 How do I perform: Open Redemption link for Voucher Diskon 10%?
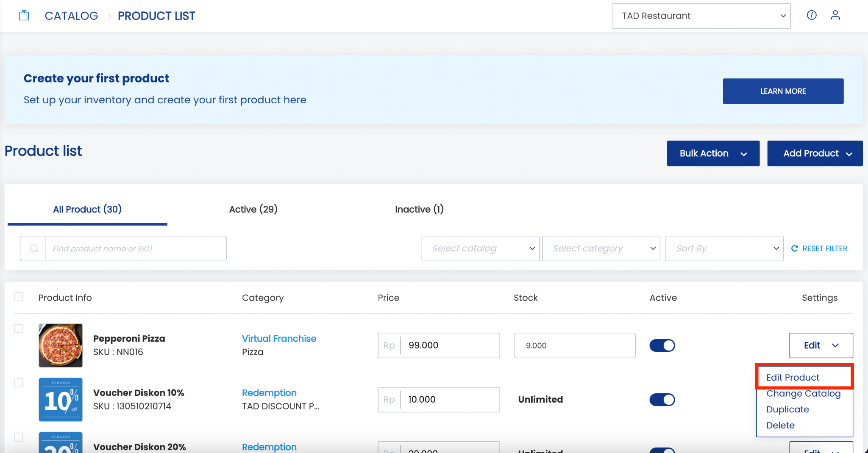[x=269, y=393]
